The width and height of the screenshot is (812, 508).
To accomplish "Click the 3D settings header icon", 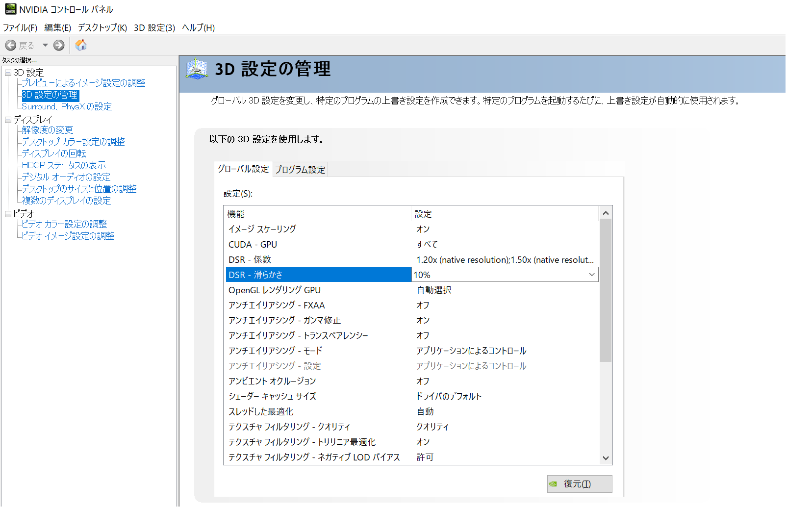I will coord(197,69).
